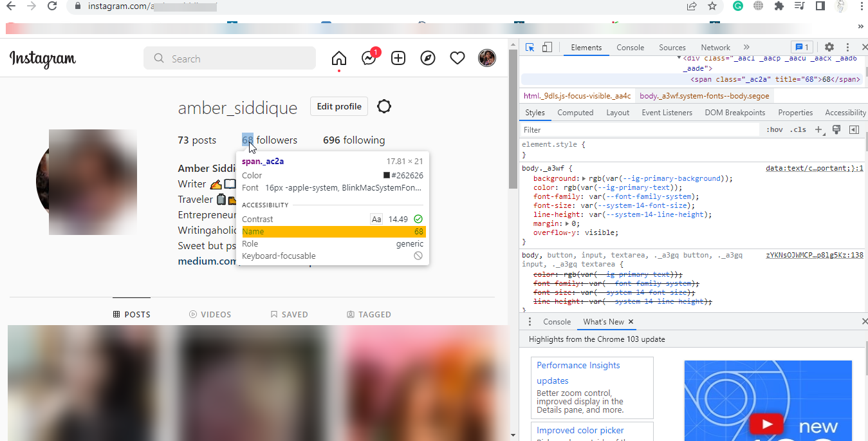This screenshot has height=441, width=868.
Task: Open the Grammarly extension icon
Action: [x=738, y=6]
